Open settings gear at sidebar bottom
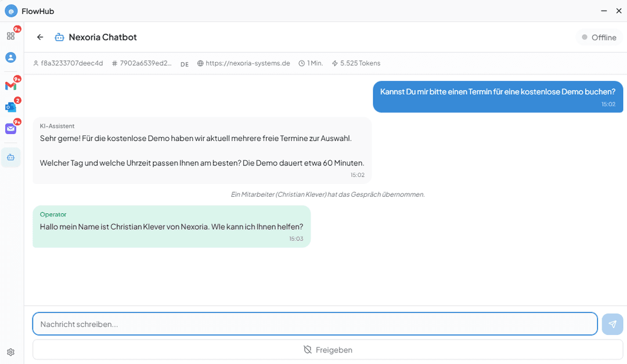 pos(10,352)
